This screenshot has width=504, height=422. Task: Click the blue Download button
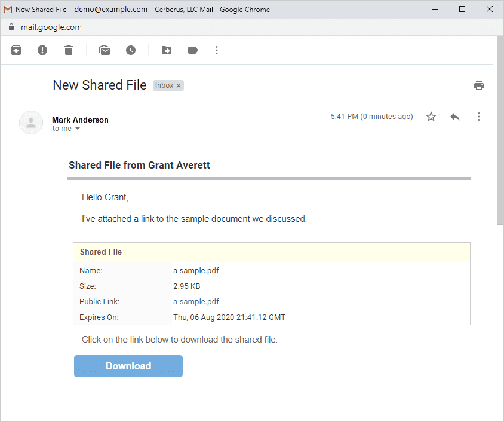(x=128, y=366)
